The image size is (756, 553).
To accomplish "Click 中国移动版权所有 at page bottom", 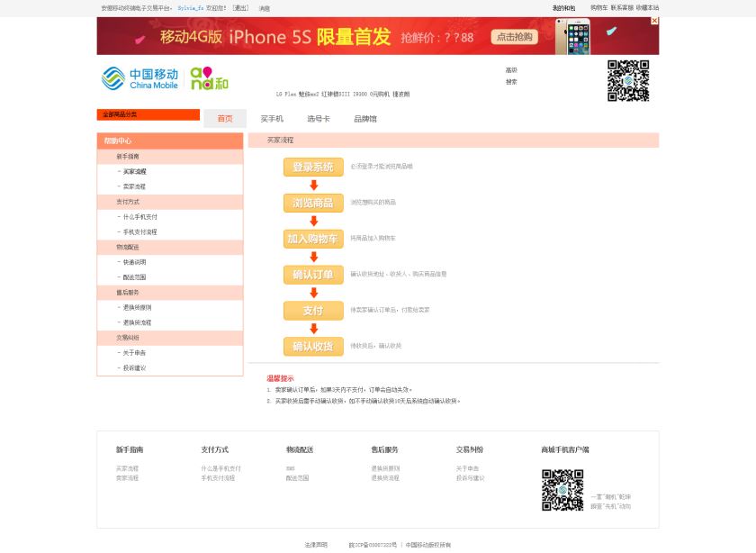I will coord(428,545).
